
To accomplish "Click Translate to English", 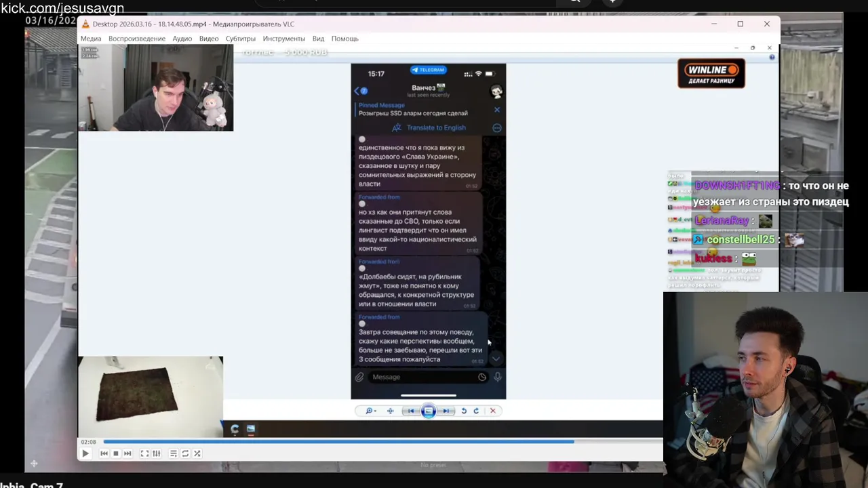I will (x=436, y=127).
